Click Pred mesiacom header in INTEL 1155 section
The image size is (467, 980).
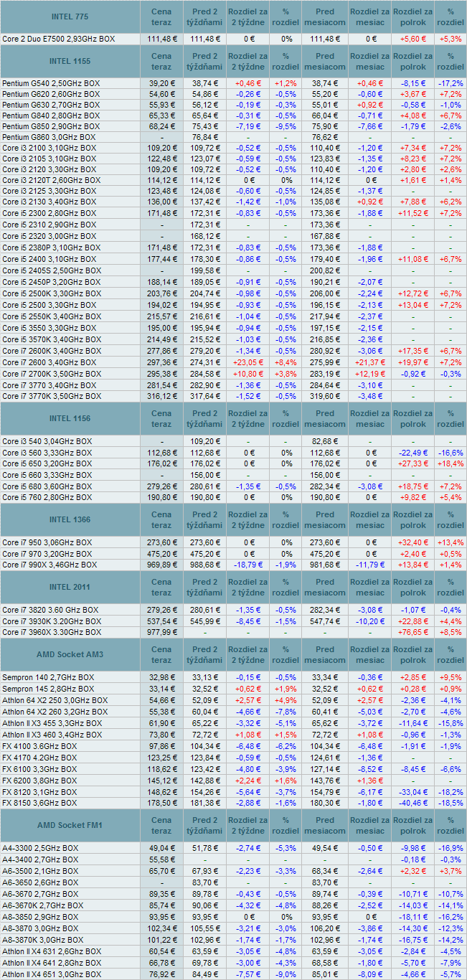[324, 61]
